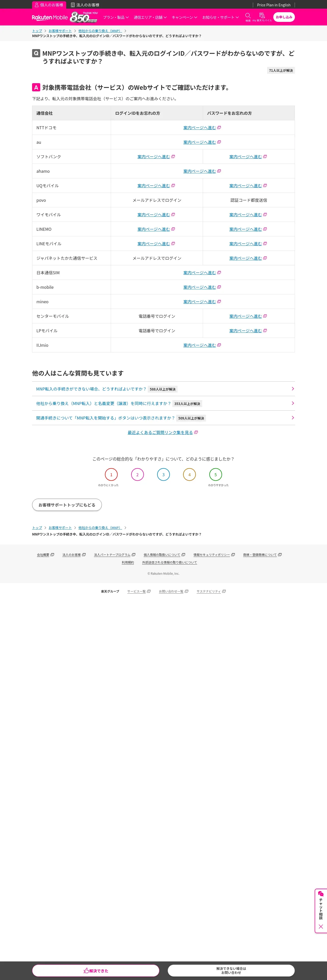Click the お申し込み button

click(284, 17)
